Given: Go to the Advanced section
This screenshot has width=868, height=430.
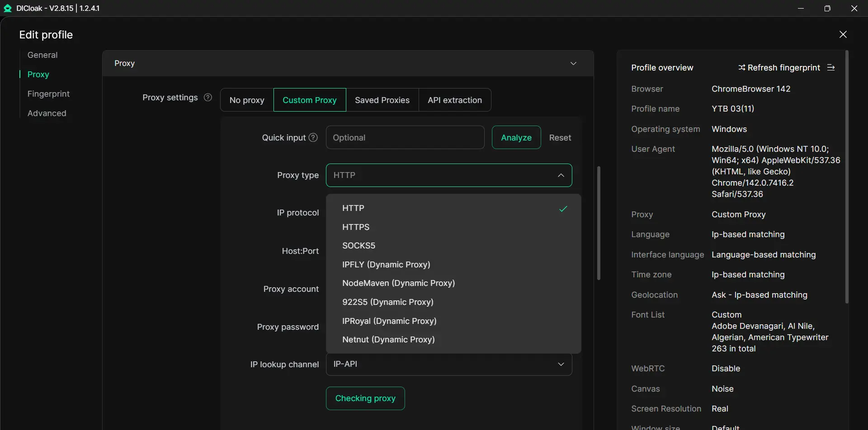Looking at the screenshot, I should tap(47, 113).
